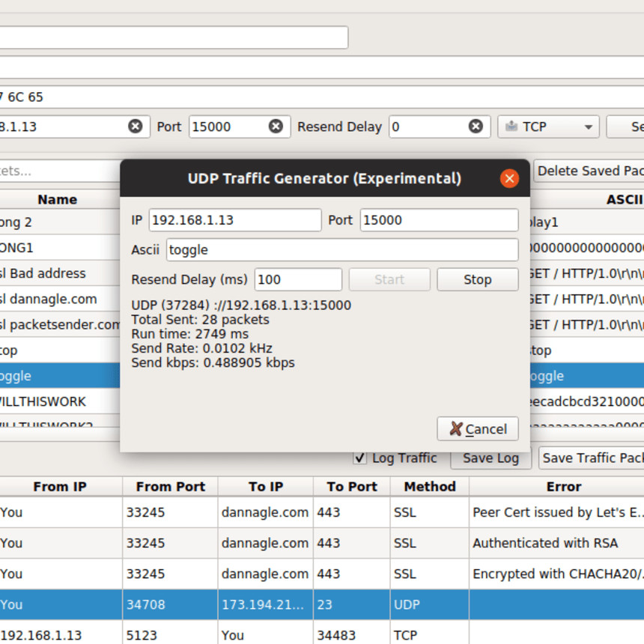This screenshot has width=644, height=644.
Task: Sort by To IP column header
Action: 266,487
